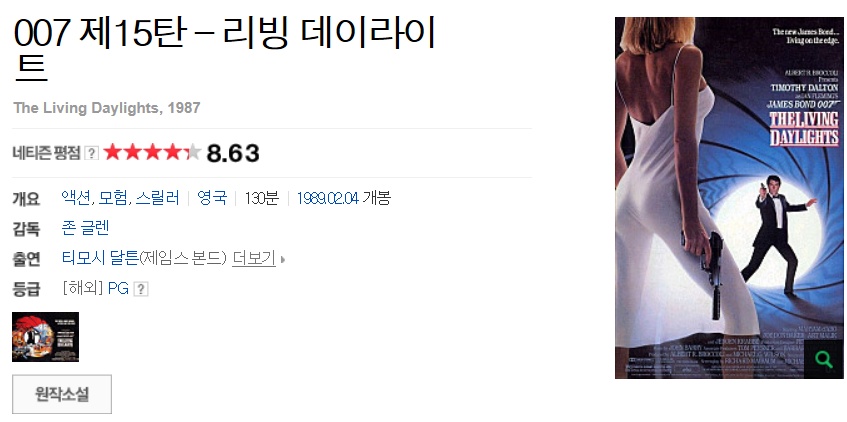
Task: Open the 영국 country link
Action: click(x=212, y=198)
